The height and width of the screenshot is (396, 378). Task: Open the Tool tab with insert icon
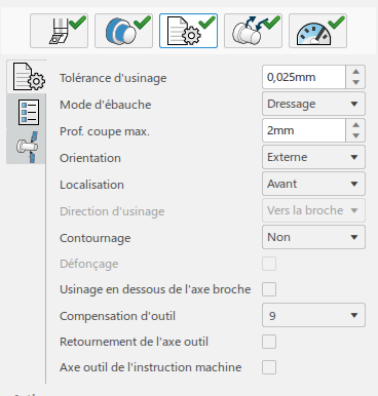tap(59, 31)
